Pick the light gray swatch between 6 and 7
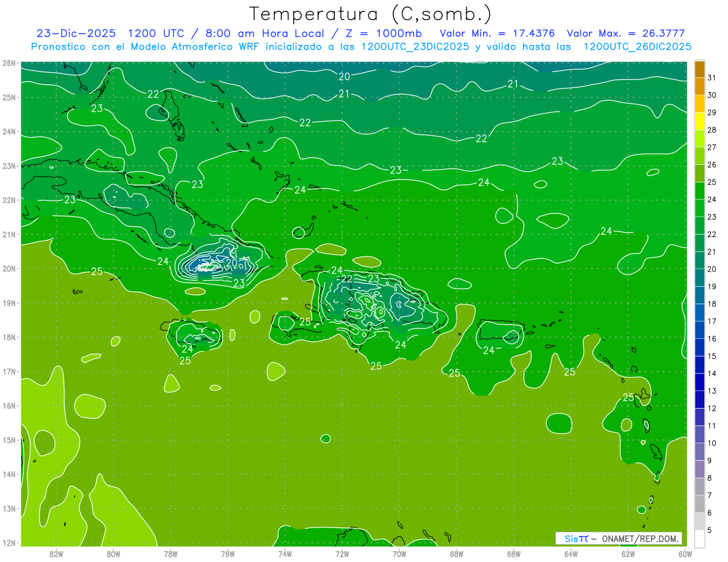728x562 pixels. [699, 504]
